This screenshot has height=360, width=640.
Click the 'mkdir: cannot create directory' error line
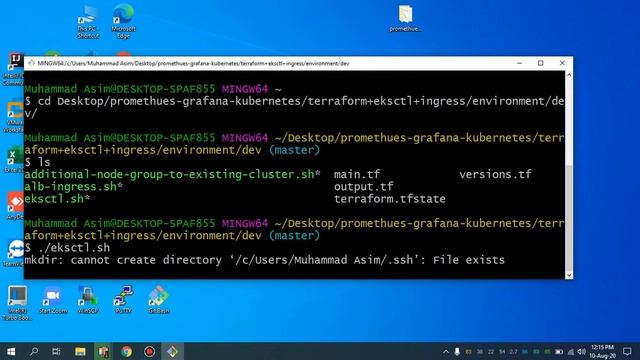click(x=264, y=260)
